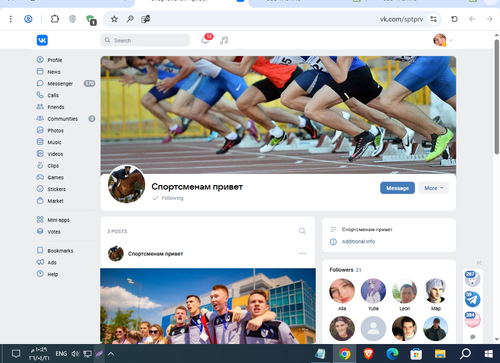Click the Games sidebar icon
500x363 pixels.
point(40,177)
